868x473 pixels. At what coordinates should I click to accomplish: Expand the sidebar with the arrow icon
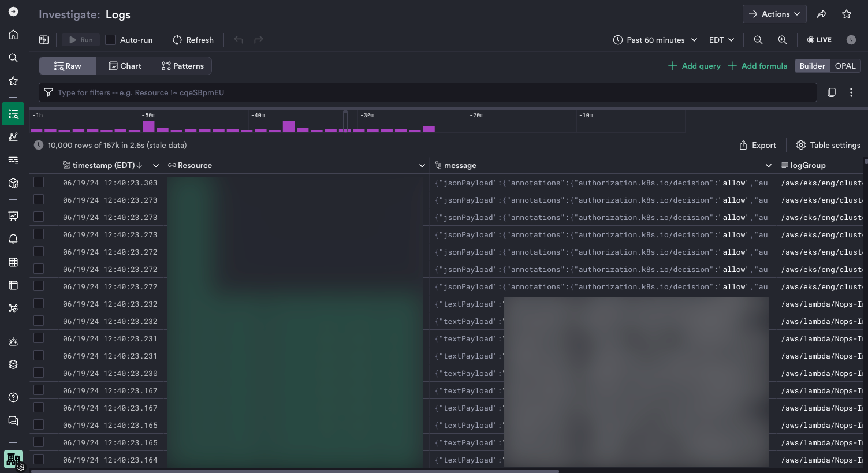[x=13, y=12]
